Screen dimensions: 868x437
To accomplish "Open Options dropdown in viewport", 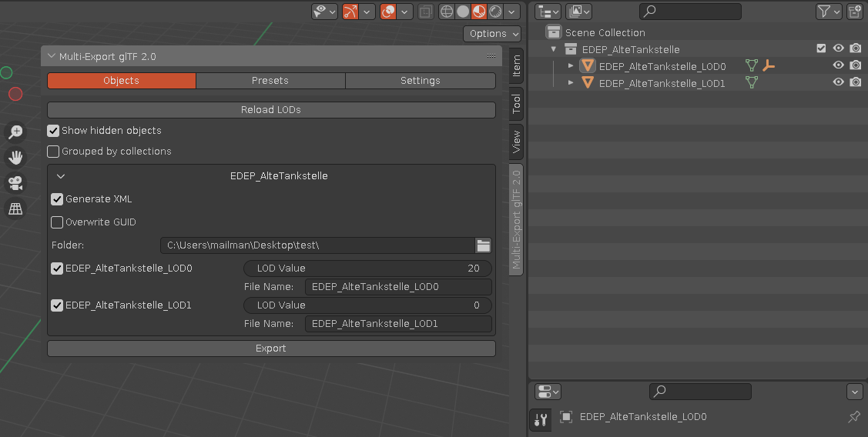I will [x=492, y=34].
